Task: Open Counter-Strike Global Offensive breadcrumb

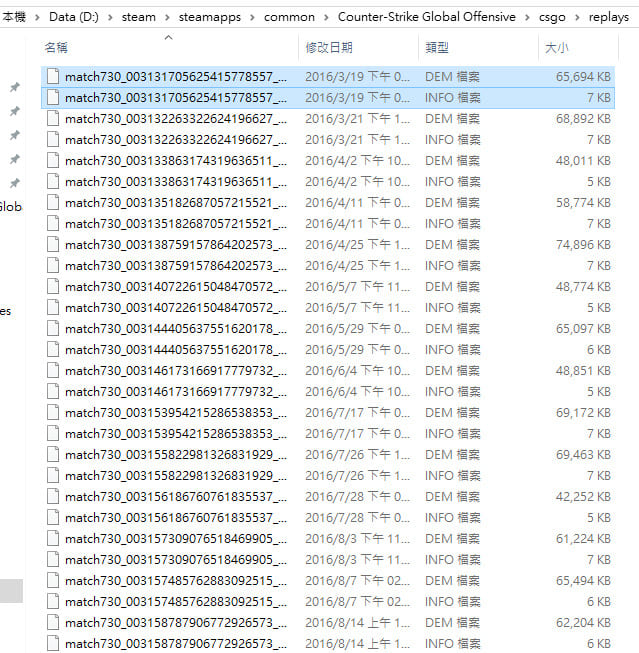Action: (427, 17)
